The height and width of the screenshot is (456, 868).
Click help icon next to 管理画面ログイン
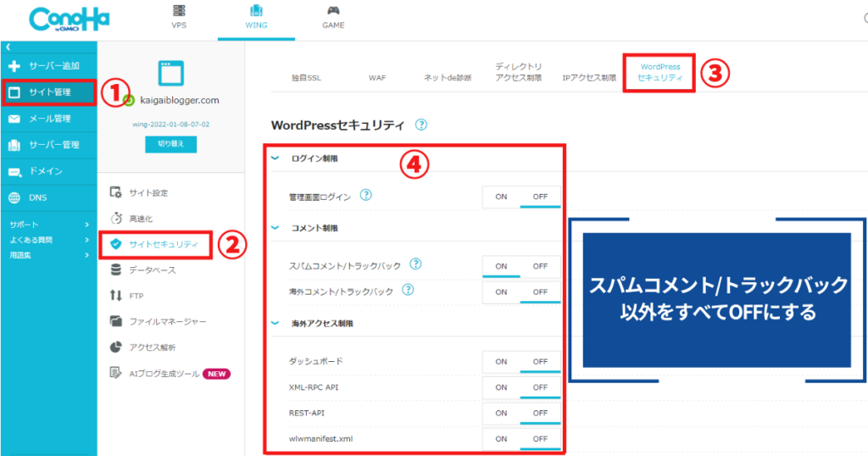tap(366, 196)
